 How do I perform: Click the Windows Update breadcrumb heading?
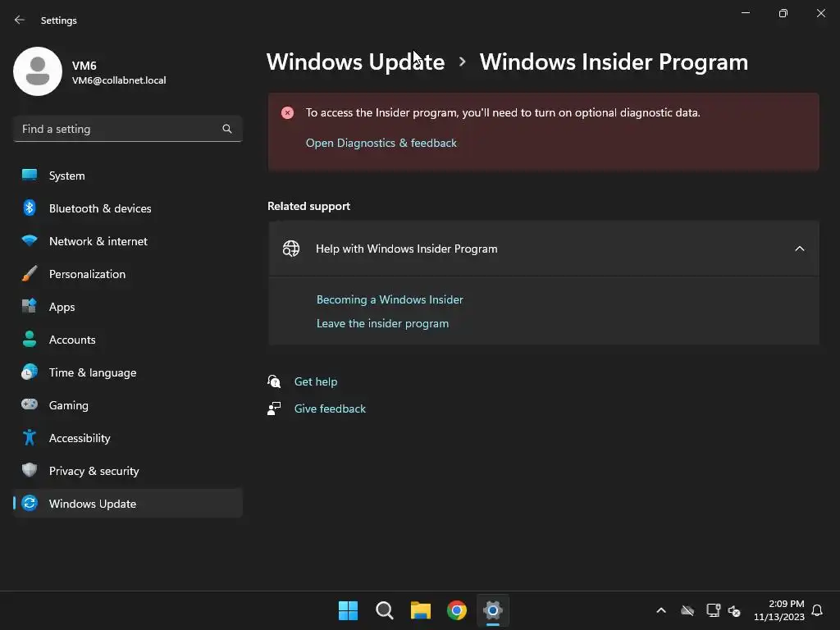click(356, 62)
